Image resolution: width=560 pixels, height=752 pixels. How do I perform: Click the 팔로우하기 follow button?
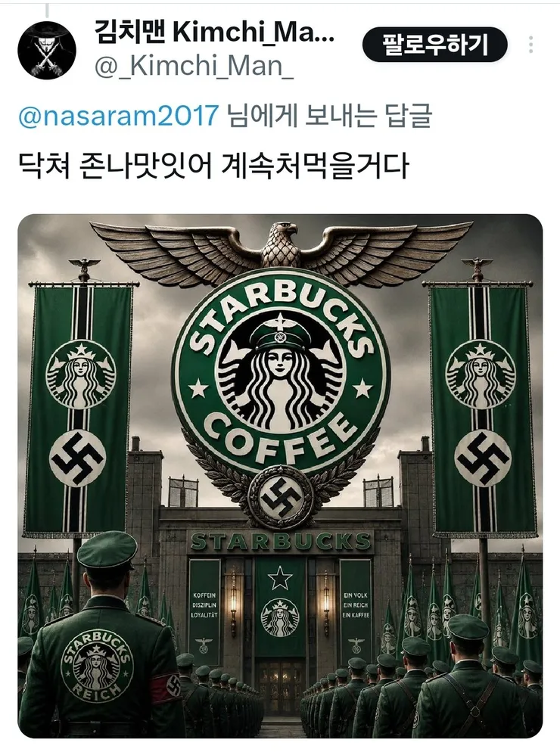[x=434, y=45]
